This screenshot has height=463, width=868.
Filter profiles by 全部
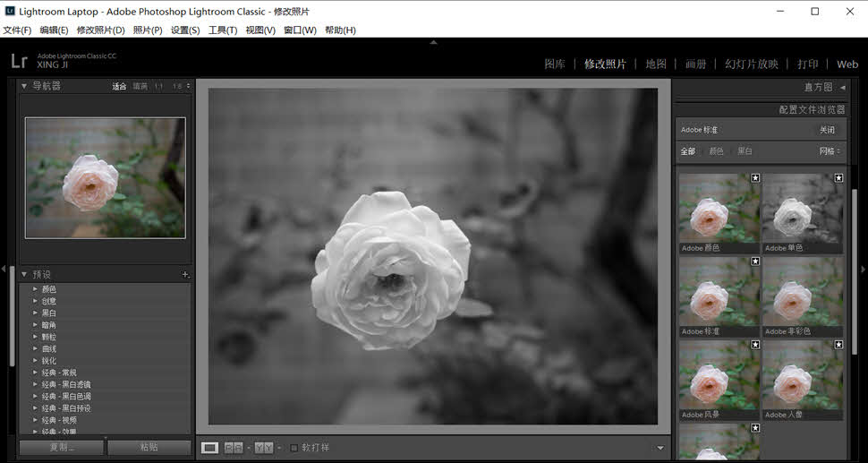[x=687, y=151]
